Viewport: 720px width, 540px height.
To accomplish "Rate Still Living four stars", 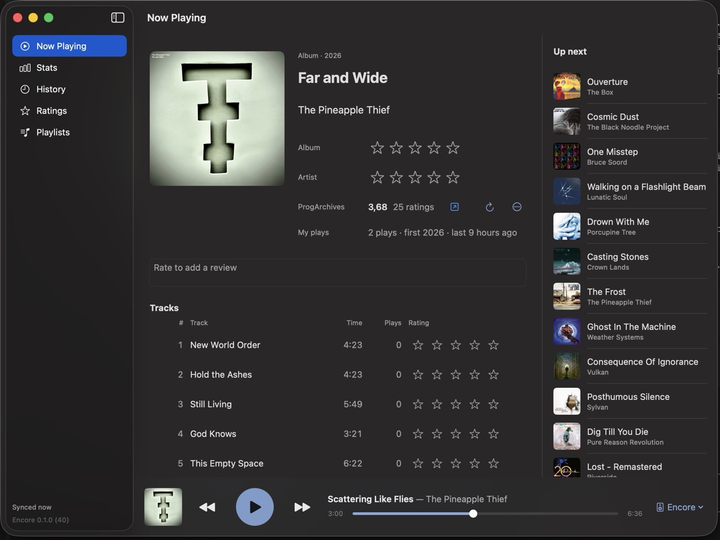I will [474, 404].
